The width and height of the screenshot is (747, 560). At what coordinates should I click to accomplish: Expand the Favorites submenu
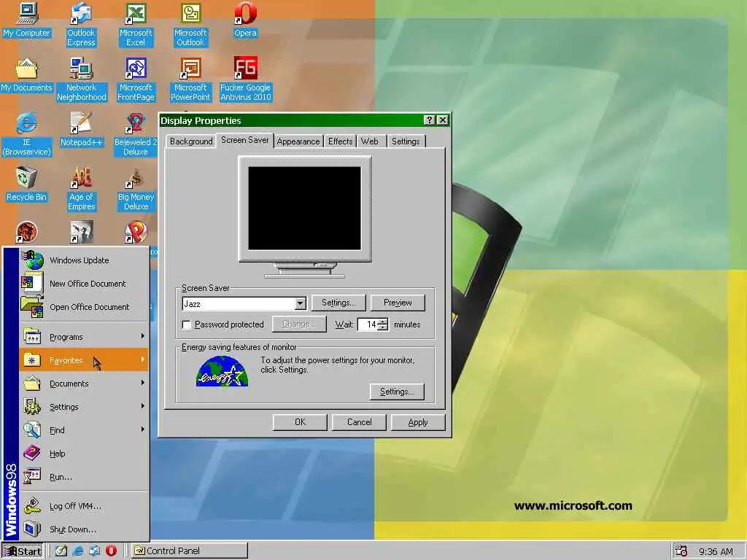point(84,360)
